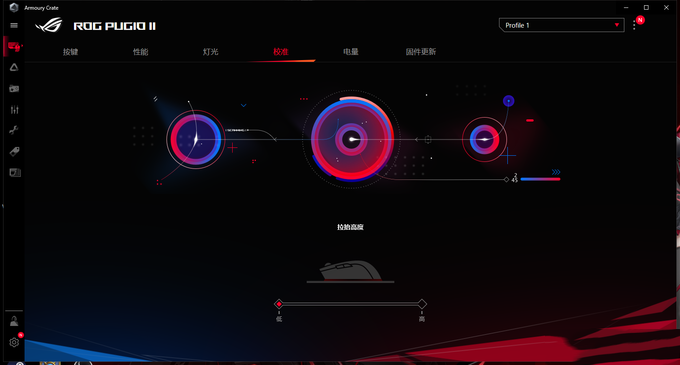Image resolution: width=680 pixels, height=365 pixels.
Task: Select the Device icon in the sidebar
Action: pyautogui.click(x=14, y=46)
